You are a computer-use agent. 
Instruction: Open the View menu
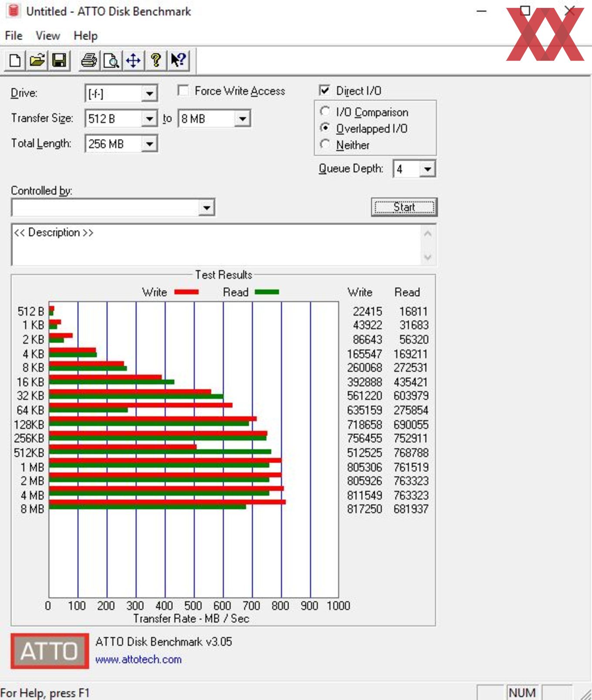click(48, 36)
